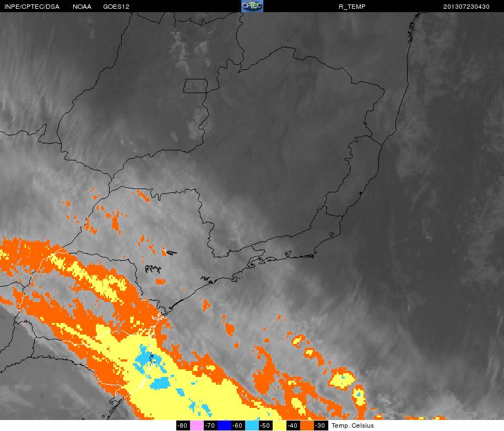The height and width of the screenshot is (431, 504).
Task: Click the CPTEC logo in header
Action: coord(252,6)
